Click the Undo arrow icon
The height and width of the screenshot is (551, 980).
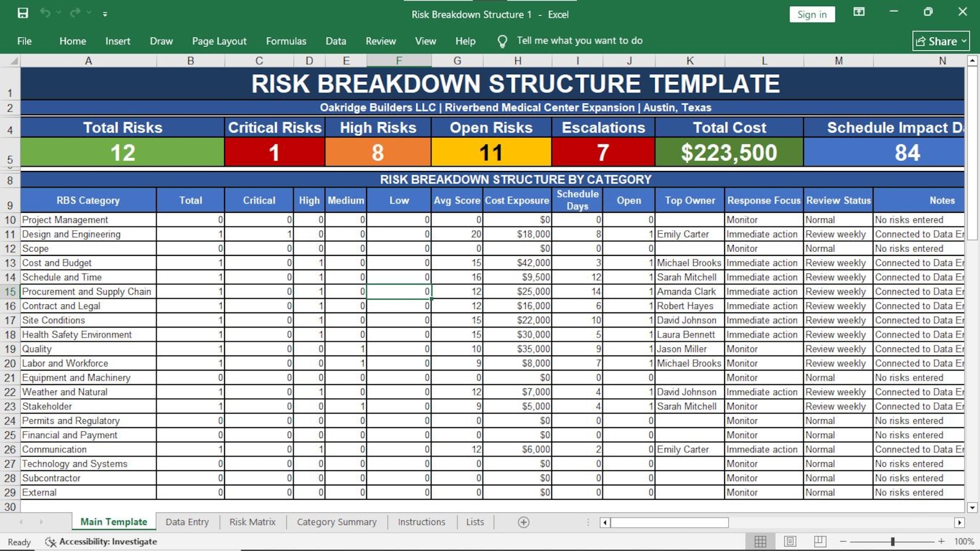click(45, 13)
